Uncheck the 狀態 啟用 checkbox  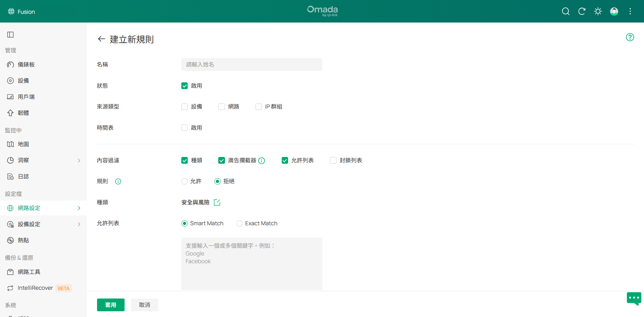(x=184, y=86)
